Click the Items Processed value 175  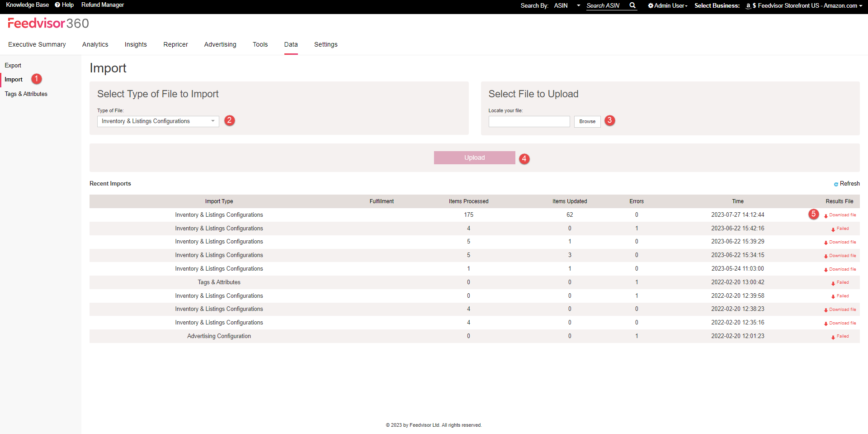tap(469, 215)
